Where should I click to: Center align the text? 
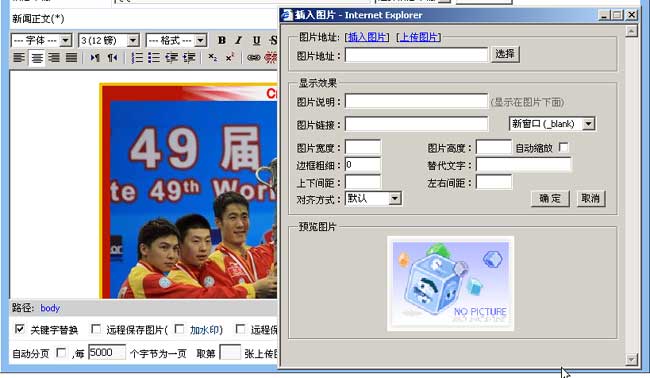tap(36, 58)
